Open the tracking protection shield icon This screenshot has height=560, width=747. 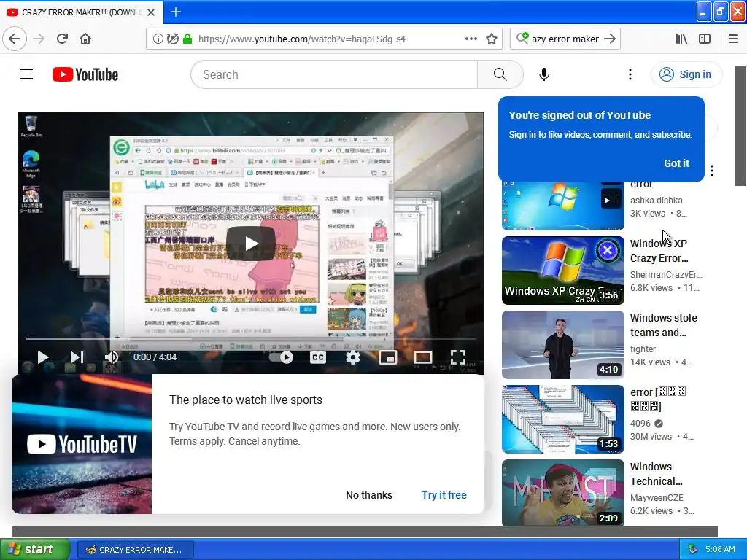[x=172, y=39]
